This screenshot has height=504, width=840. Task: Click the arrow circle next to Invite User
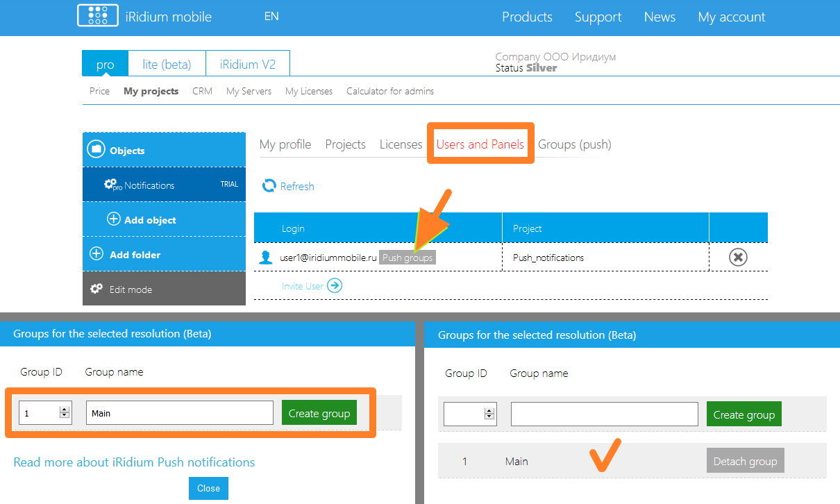(x=335, y=285)
